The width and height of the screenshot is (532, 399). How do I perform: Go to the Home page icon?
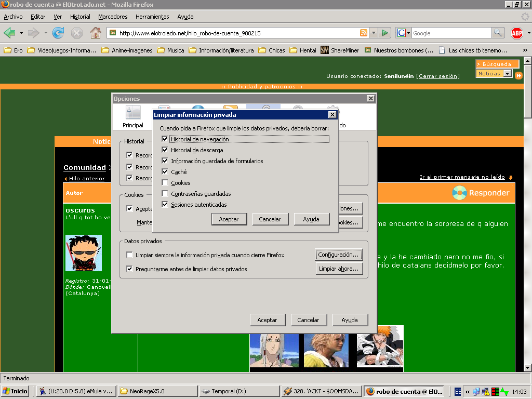(96, 33)
